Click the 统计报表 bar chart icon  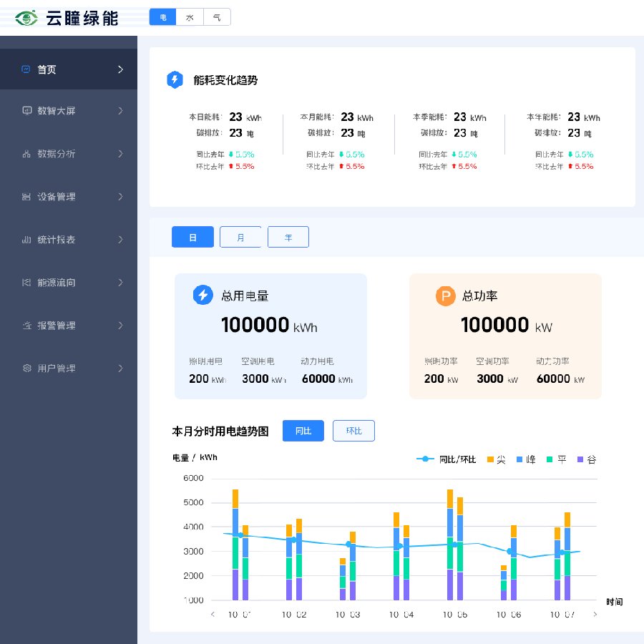[x=26, y=240]
